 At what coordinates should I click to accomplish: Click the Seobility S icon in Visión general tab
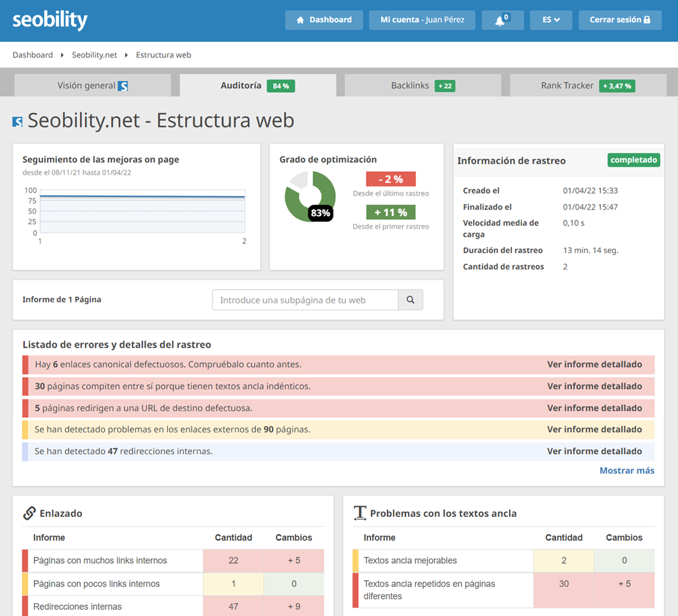(123, 86)
